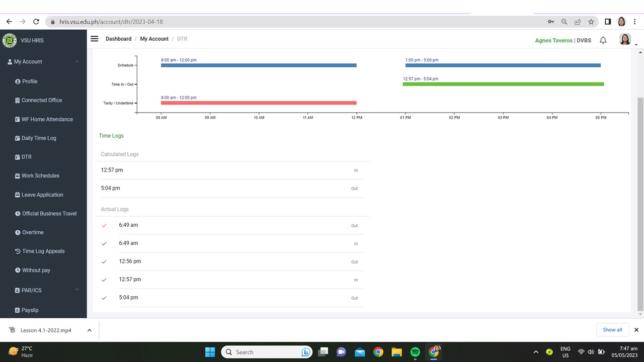Viewport: 644px width, 362px height.
Task: Expand the PAR/ICS sidebar menu
Action: (77, 290)
